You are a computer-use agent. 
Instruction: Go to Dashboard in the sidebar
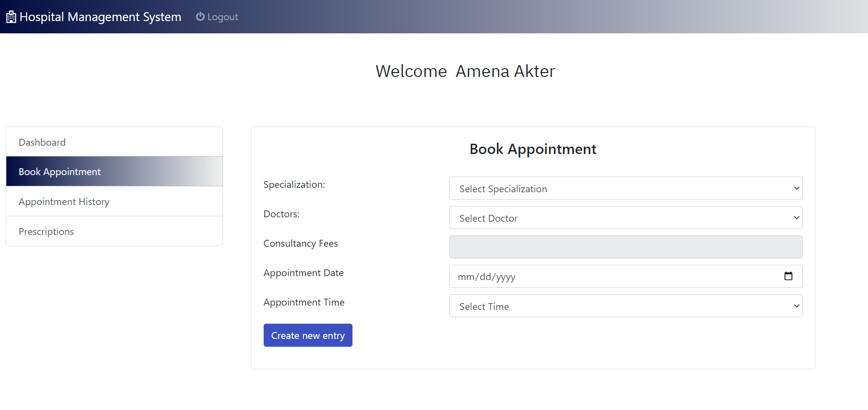click(x=114, y=142)
